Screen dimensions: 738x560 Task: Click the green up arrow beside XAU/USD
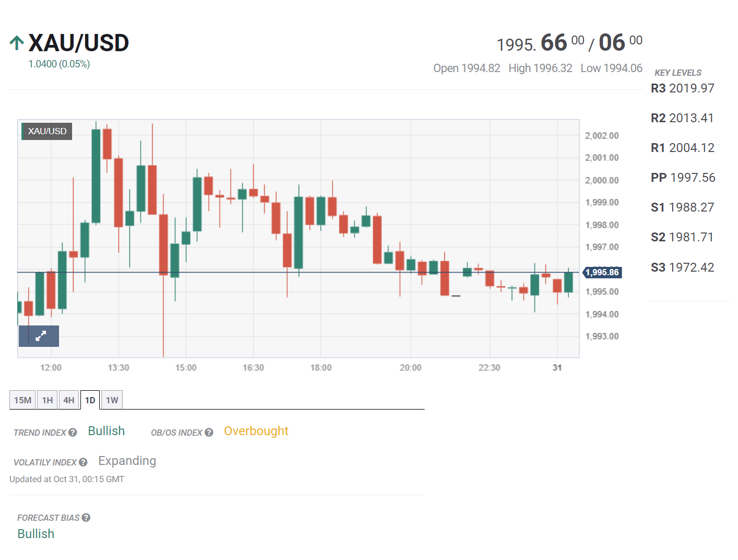(17, 43)
